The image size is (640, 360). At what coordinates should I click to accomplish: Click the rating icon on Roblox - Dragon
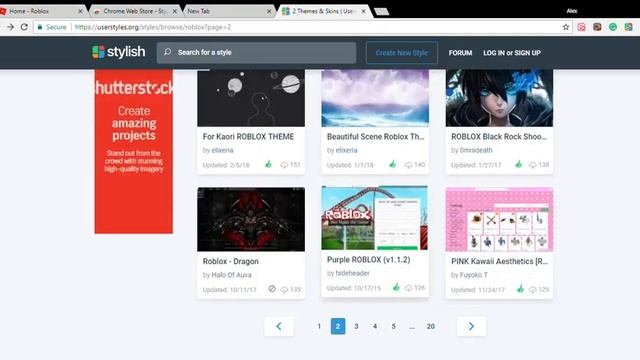(272, 289)
